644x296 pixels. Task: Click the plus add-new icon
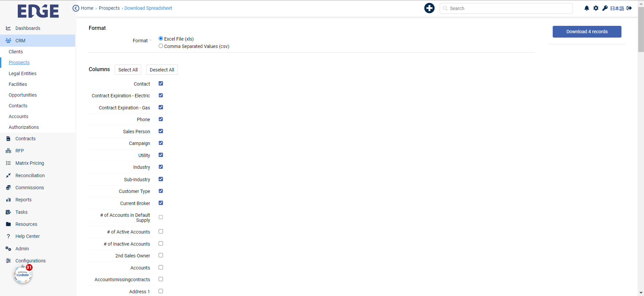point(429,8)
